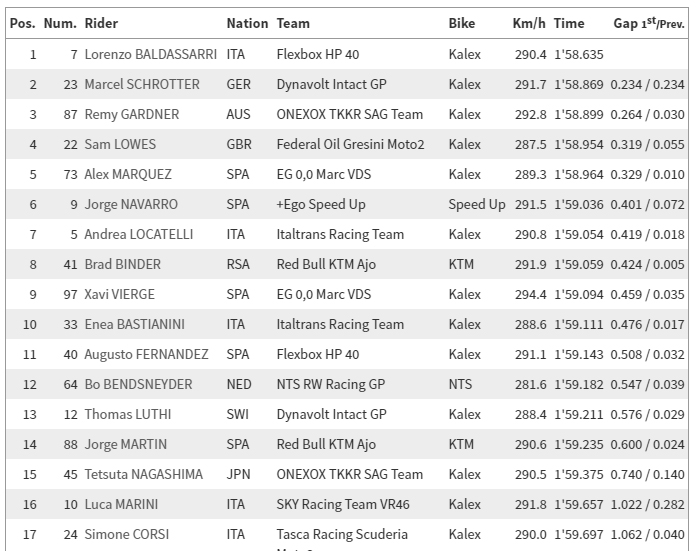Select Alex MARQUEZ's row name
698x551 pixels.
[x=128, y=175]
